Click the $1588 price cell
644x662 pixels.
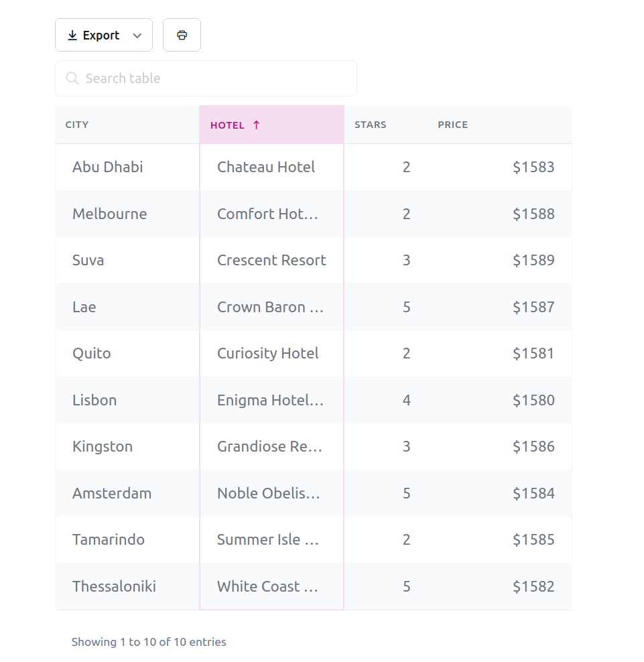(x=499, y=214)
